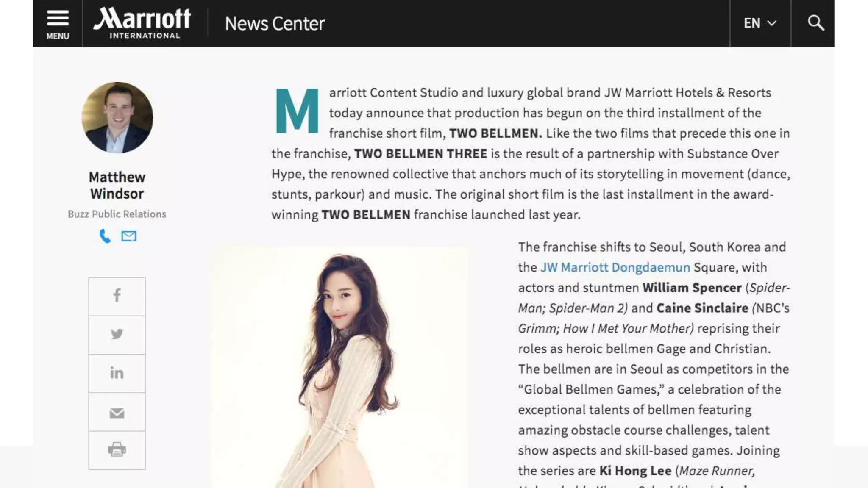Share article via Facebook icon
The width and height of the screenshot is (868, 488).
point(117,295)
